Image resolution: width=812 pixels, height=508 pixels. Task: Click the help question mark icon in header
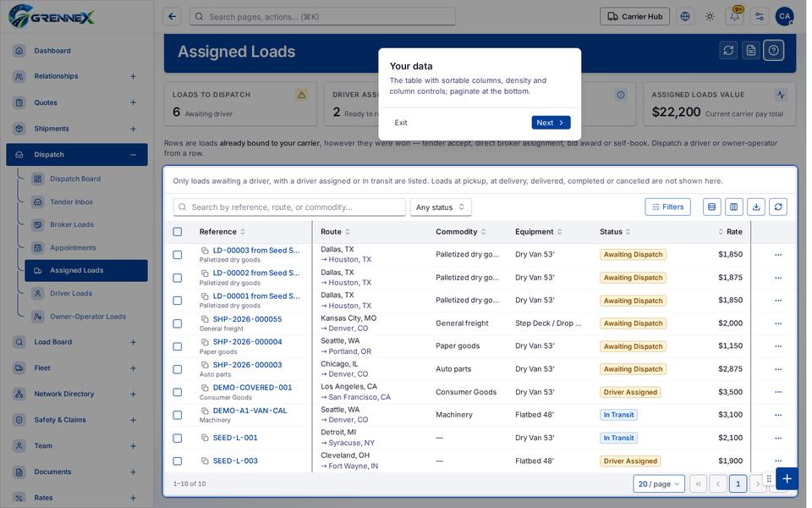coord(773,50)
